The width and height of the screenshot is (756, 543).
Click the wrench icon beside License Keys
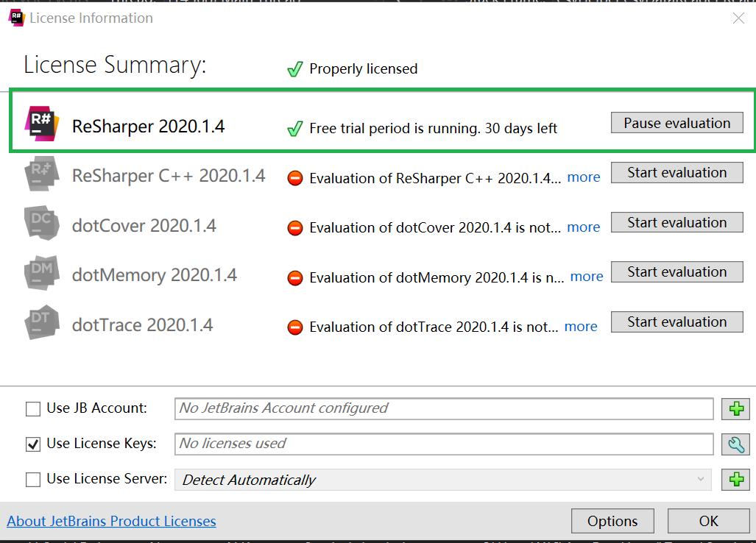[735, 444]
